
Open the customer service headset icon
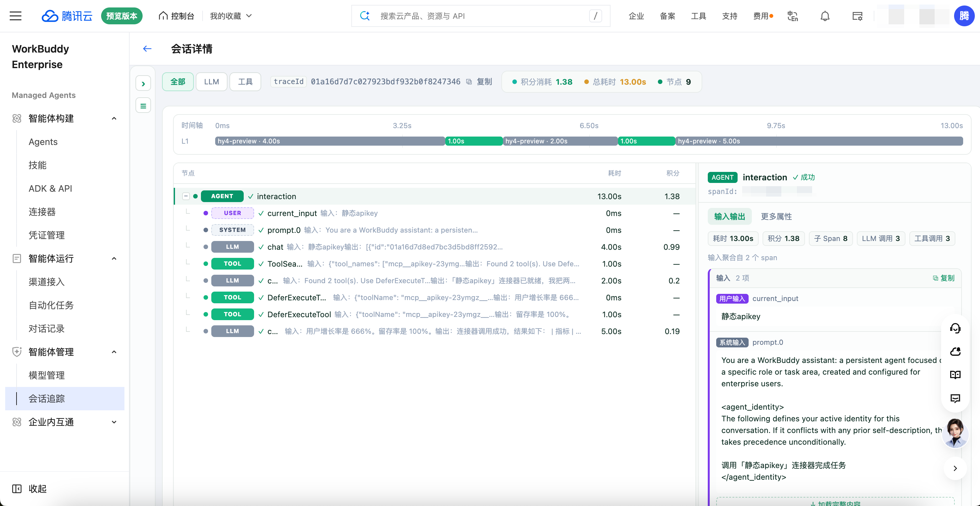click(955, 329)
